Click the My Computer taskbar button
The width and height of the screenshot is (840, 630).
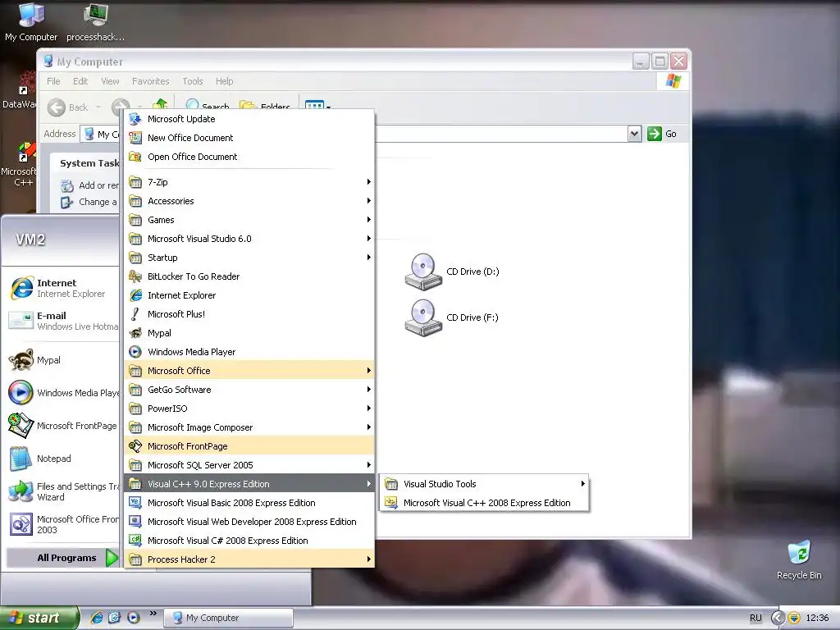coord(228,618)
